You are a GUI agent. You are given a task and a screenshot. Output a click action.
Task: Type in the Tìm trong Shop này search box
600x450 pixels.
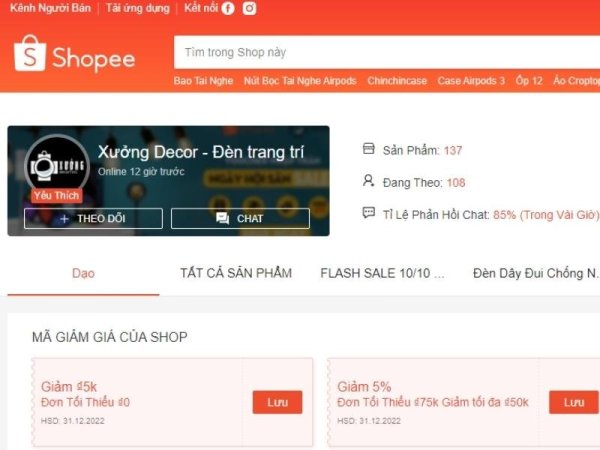[x=380, y=52]
